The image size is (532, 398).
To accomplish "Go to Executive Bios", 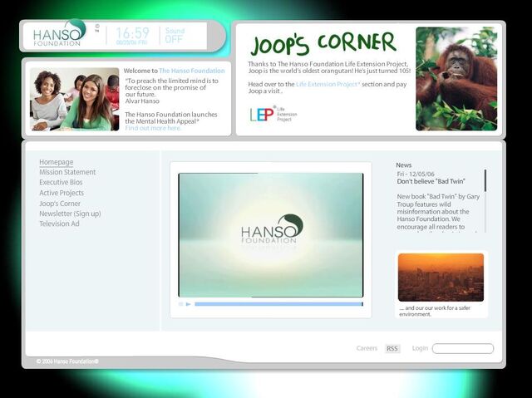I will click(61, 183).
